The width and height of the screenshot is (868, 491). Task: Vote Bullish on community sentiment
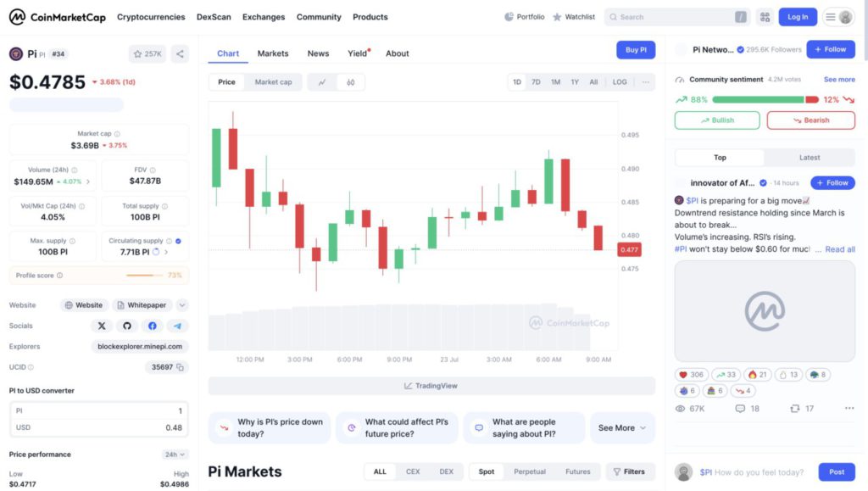pyautogui.click(x=717, y=120)
